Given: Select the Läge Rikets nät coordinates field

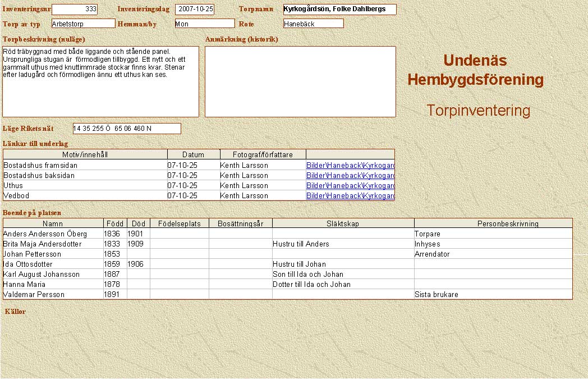Looking at the screenshot, I should coord(127,129).
